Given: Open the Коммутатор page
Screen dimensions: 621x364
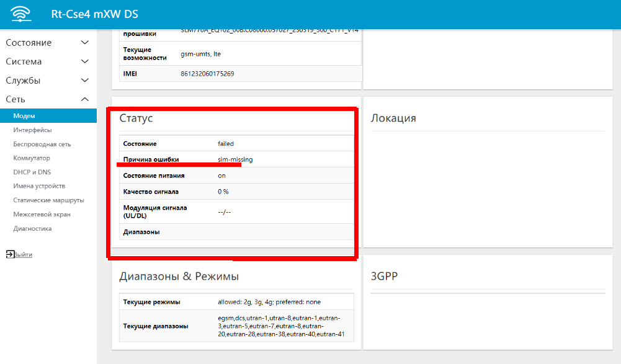Looking at the screenshot, I should [31, 158].
